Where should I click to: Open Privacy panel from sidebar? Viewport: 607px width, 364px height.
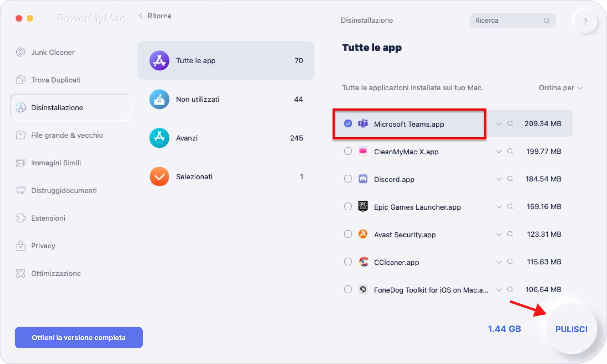click(43, 245)
